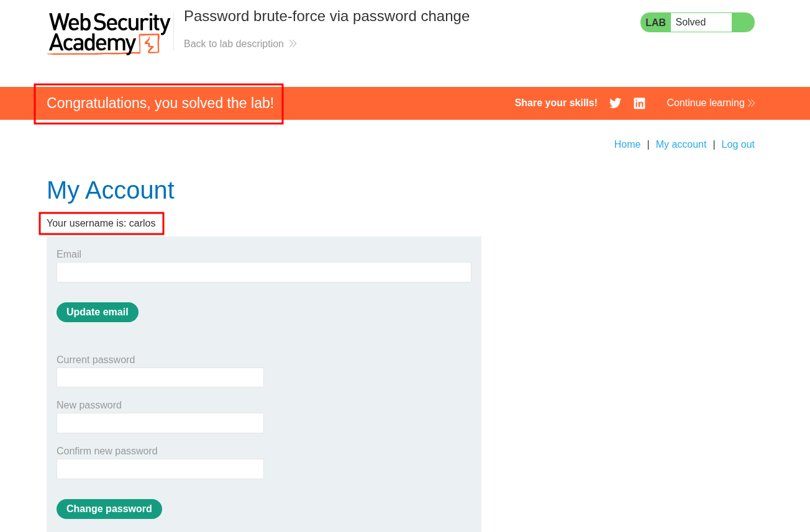This screenshot has width=810, height=532.
Task: Submit with the Change password button
Action: point(109,509)
